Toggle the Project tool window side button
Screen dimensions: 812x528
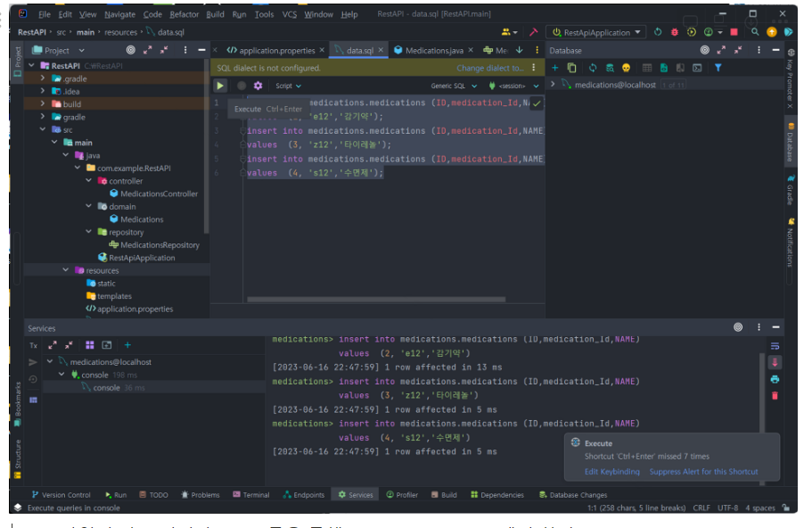click(18, 62)
